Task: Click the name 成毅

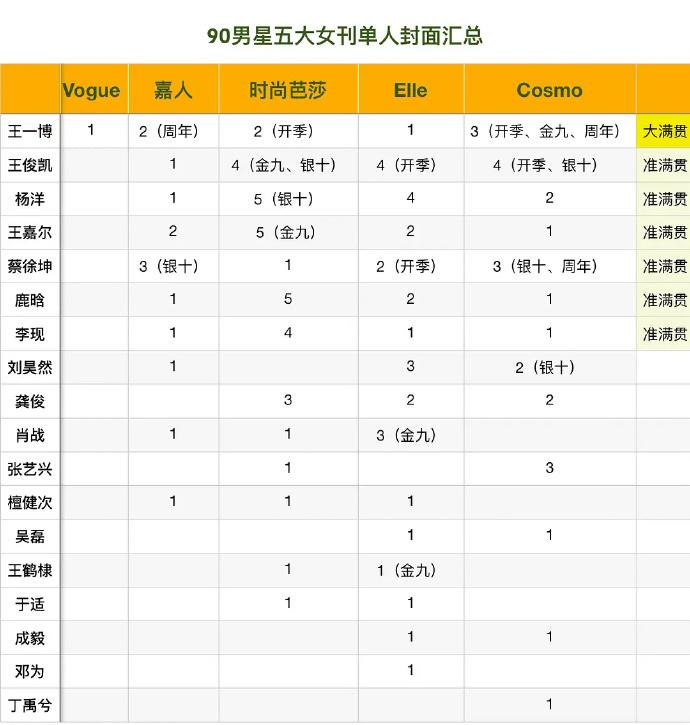Action: [x=30, y=638]
